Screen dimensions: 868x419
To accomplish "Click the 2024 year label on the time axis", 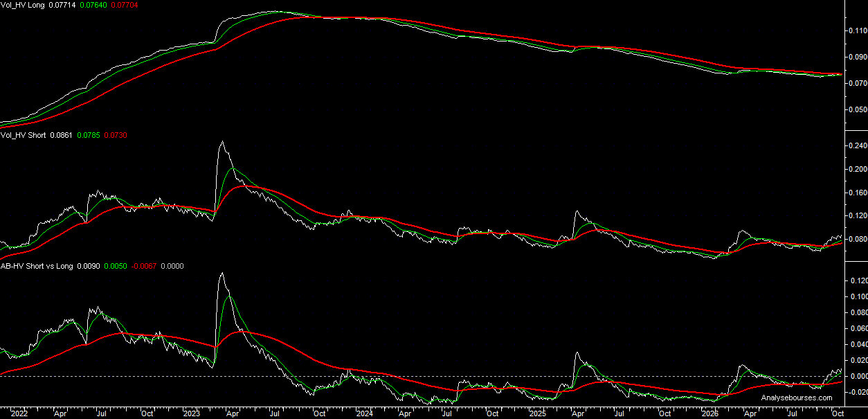I will click(365, 413).
